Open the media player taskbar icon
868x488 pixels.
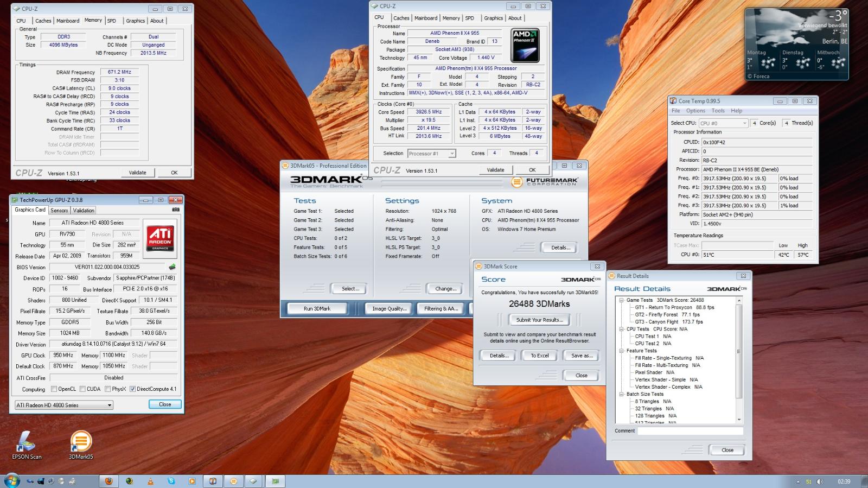tap(192, 481)
